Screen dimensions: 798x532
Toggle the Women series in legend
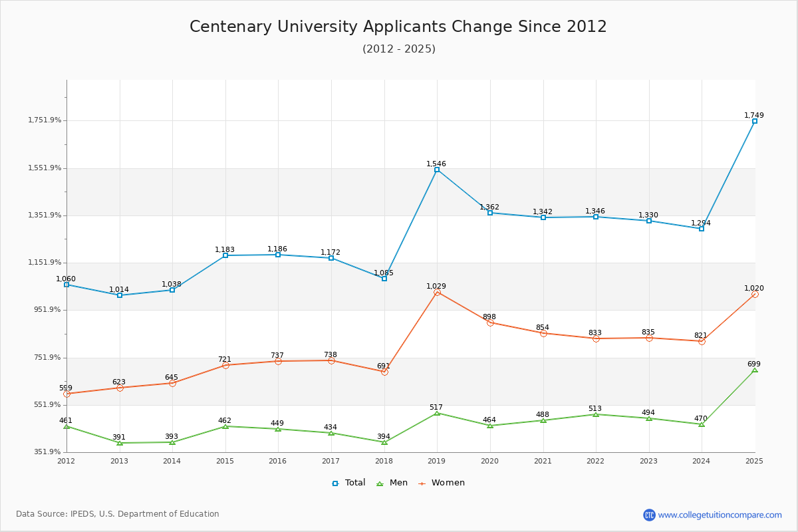(441, 483)
